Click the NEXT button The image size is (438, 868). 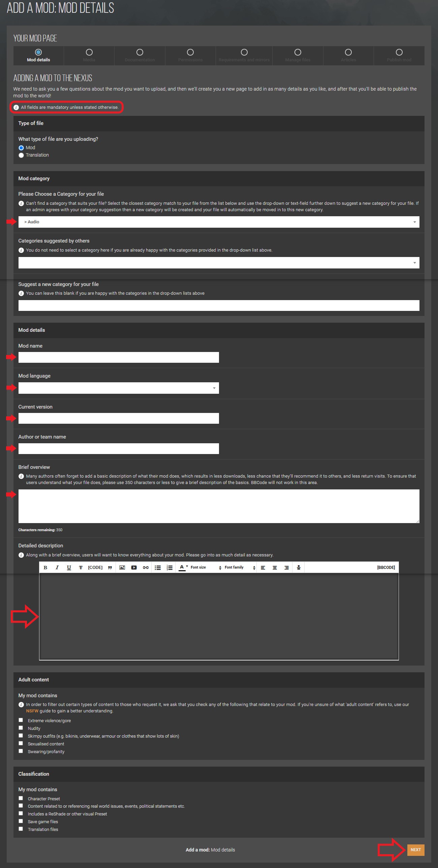pyautogui.click(x=416, y=850)
